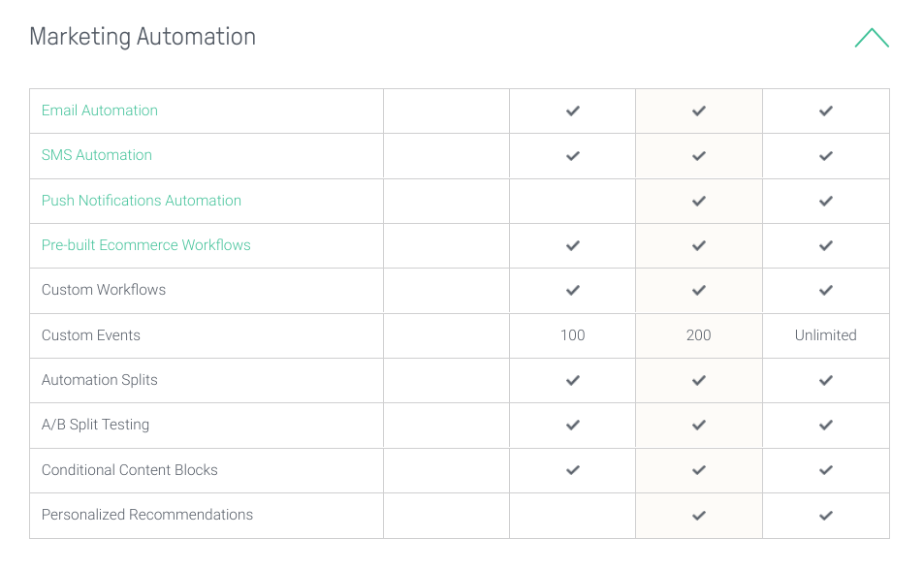924x570 pixels.
Task: Click SMS Automation checkmark in last column
Action: 825,156
